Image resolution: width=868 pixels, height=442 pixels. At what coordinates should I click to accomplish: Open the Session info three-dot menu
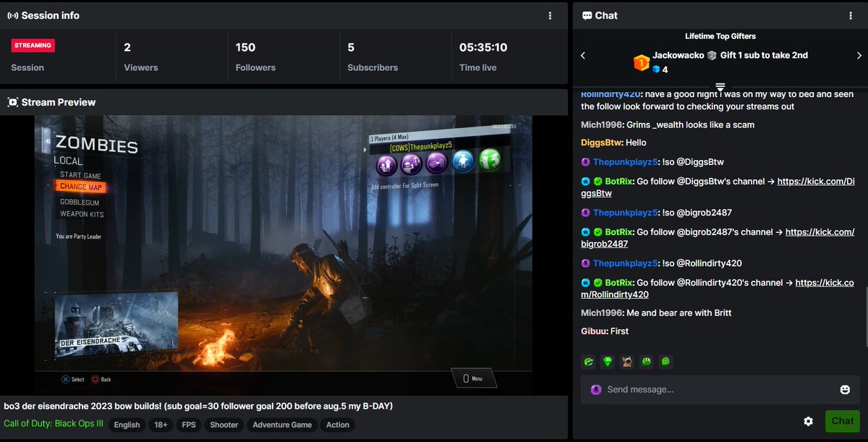coord(550,15)
